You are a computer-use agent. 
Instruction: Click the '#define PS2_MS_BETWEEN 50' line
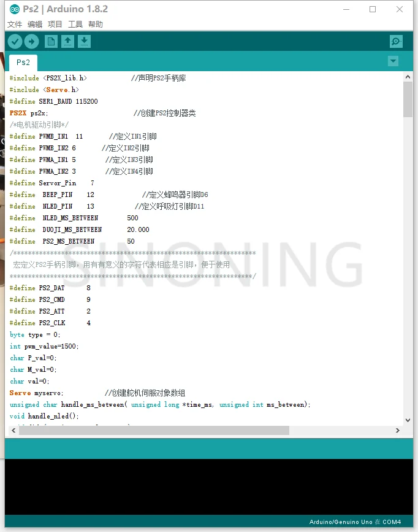pos(72,241)
